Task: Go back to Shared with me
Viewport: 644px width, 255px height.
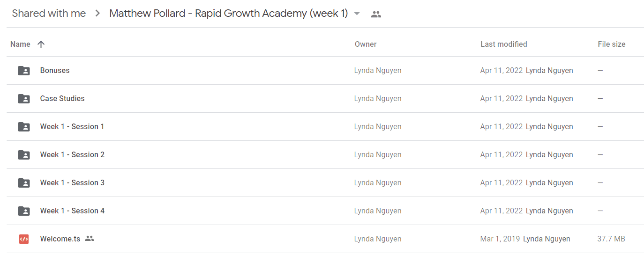Action: pos(49,14)
